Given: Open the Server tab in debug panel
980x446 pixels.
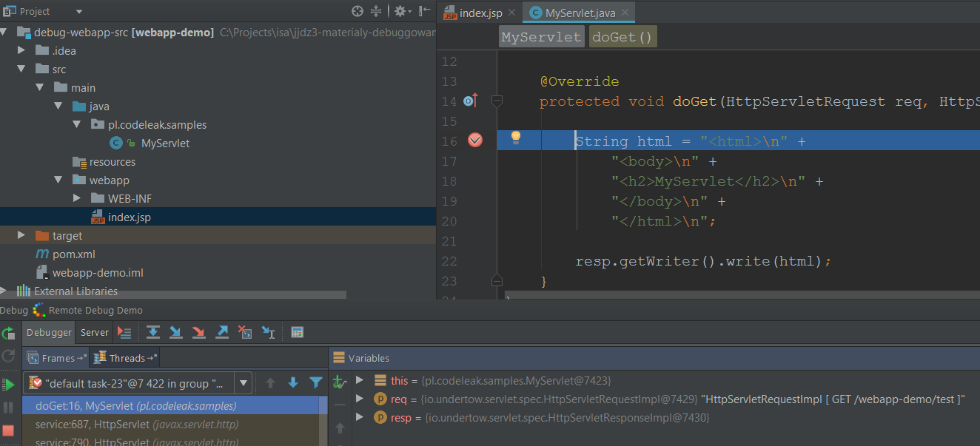Looking at the screenshot, I should coord(94,332).
